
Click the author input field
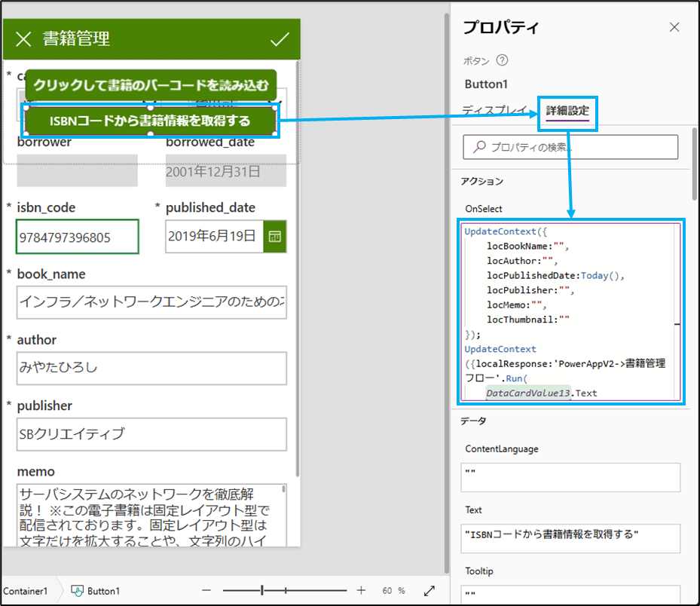[x=151, y=369]
